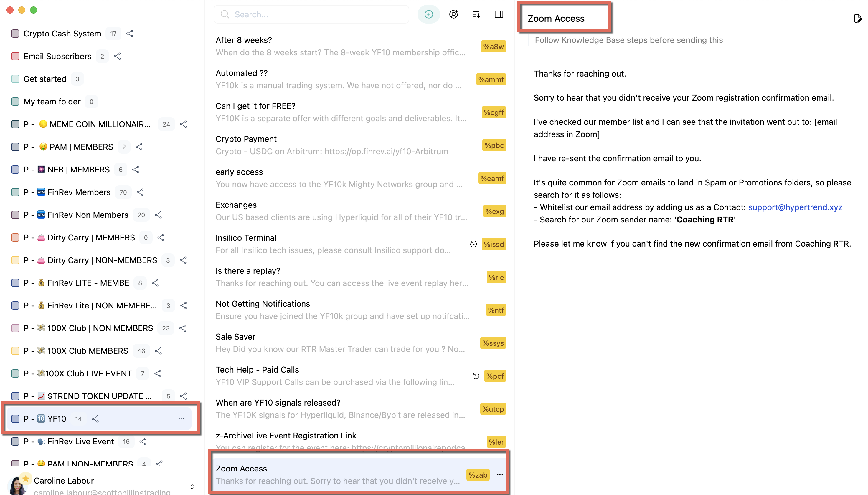Image resolution: width=868 pixels, height=495 pixels.
Task: Select the Email Subscribers folder checkbox square
Action: pyautogui.click(x=15, y=57)
